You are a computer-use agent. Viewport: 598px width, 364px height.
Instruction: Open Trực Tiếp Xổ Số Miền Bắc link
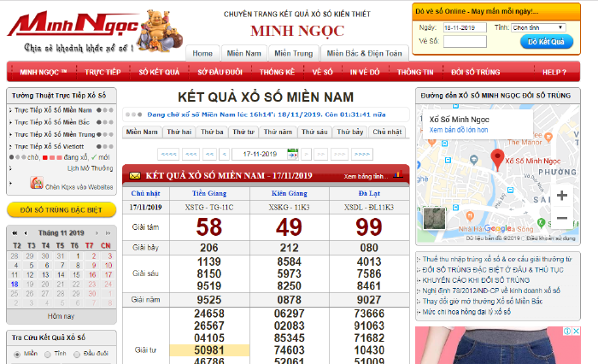click(52, 122)
